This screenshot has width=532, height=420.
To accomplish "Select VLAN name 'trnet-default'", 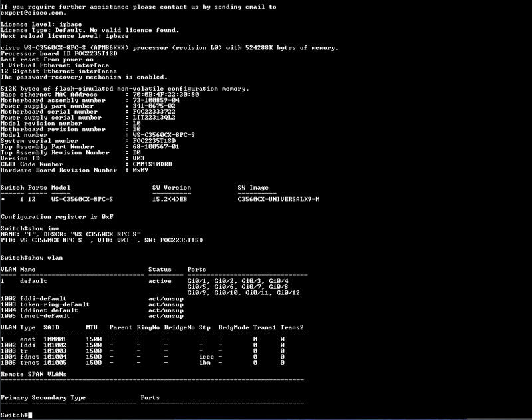I will [45, 315].
